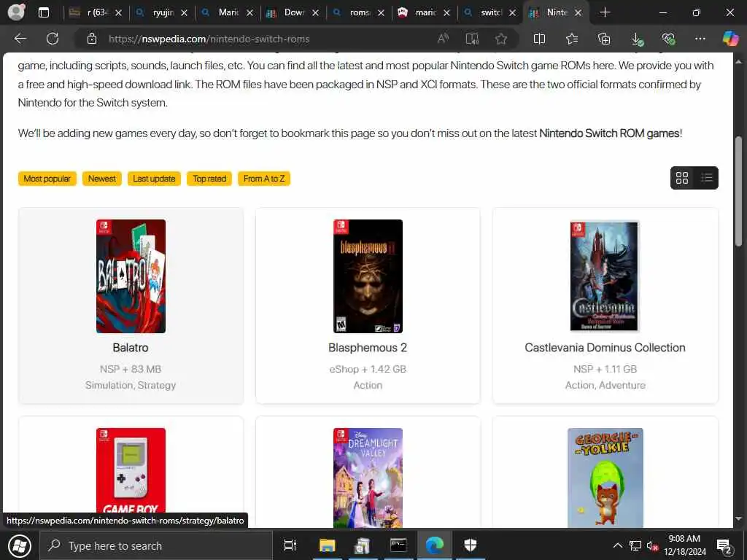Image resolution: width=747 pixels, height=560 pixels.
Task: Open the Favorites list
Action: coord(572,39)
